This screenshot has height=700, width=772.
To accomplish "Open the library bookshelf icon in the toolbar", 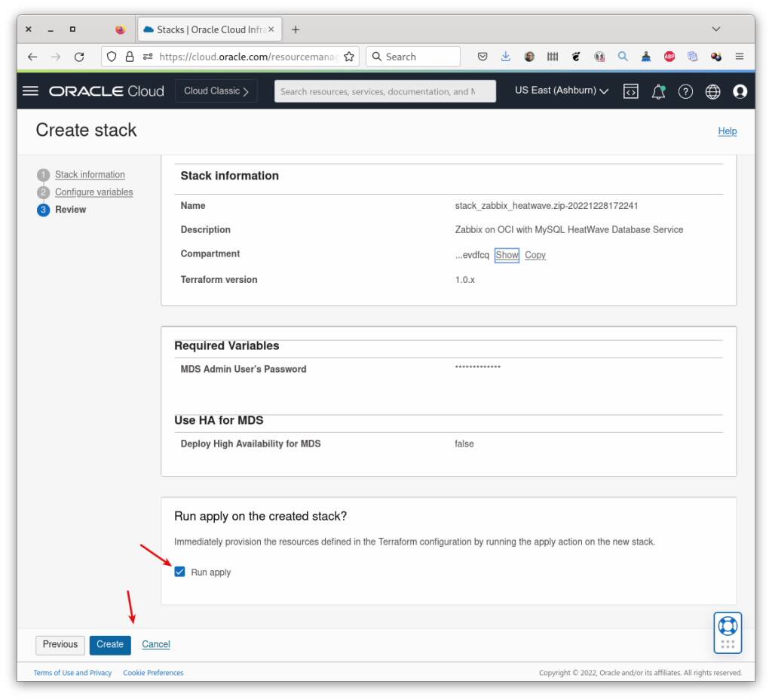I will (553, 57).
